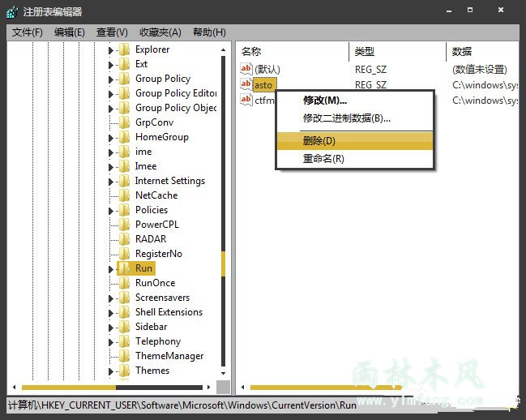The image size is (526, 420).
Task: Click values pane horizontal scroll left arrow
Action: [243, 387]
